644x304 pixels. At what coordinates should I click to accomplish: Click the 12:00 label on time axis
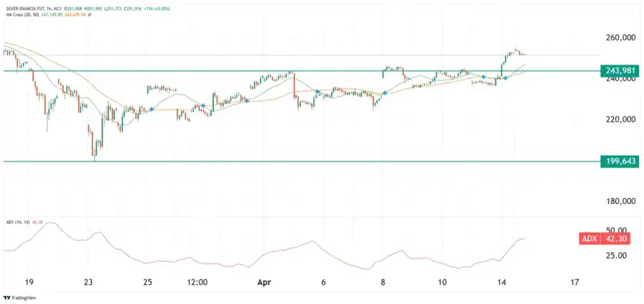pyautogui.click(x=197, y=283)
